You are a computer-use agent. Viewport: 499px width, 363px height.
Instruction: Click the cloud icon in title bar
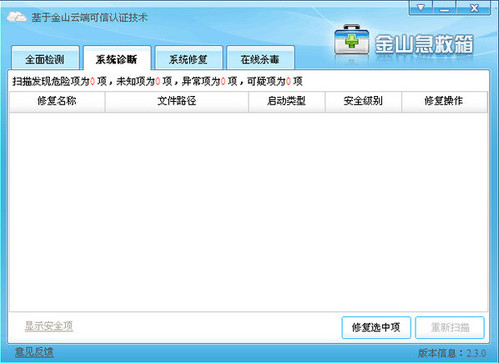17,17
